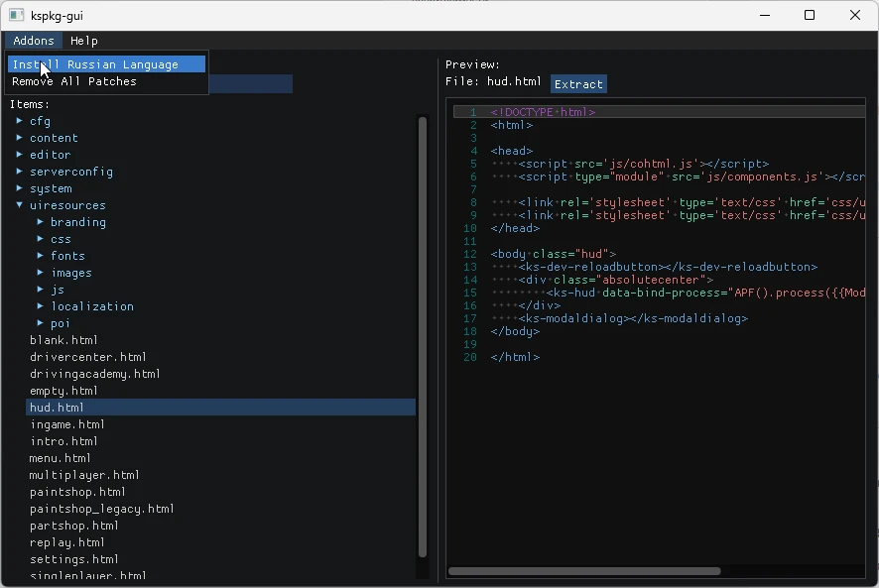This screenshot has width=879, height=588.
Task: Expand the localization subfolder arrow
Action: click(x=41, y=306)
